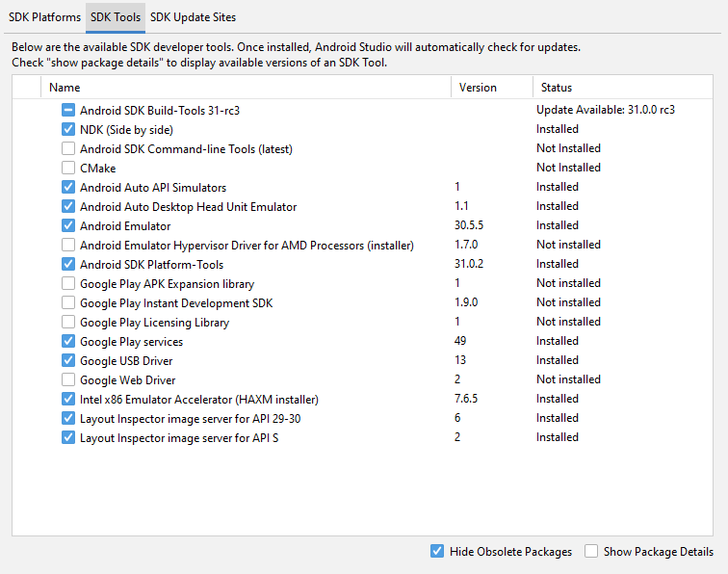Select 'Android Auto Desktop Head Unit Emulator' name
The height and width of the screenshot is (574, 728).
pyautogui.click(x=188, y=207)
